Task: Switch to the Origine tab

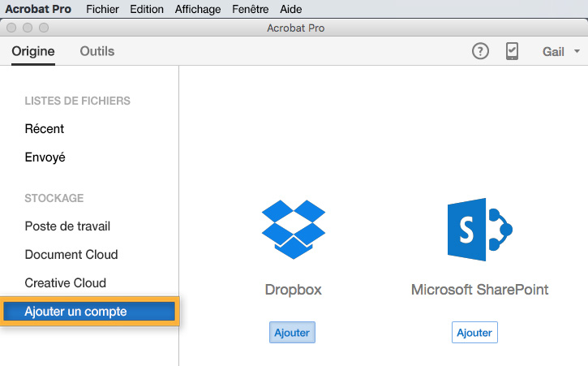Action: click(x=33, y=51)
